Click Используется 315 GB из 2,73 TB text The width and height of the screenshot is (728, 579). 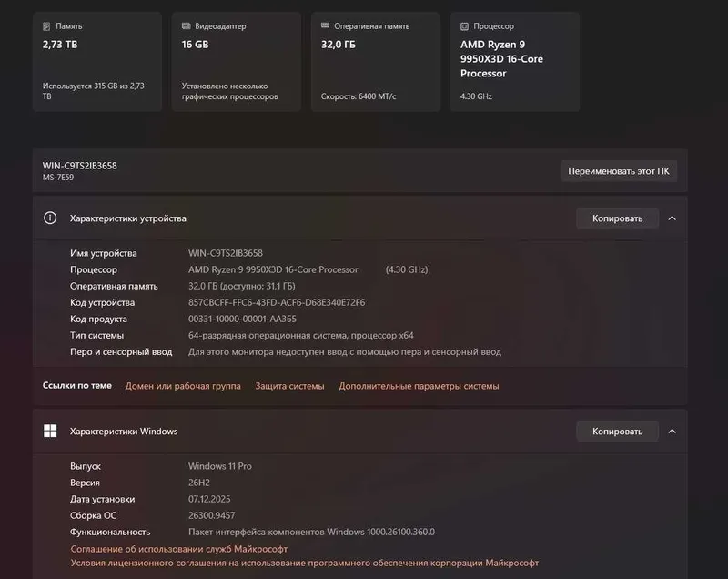[x=94, y=91]
